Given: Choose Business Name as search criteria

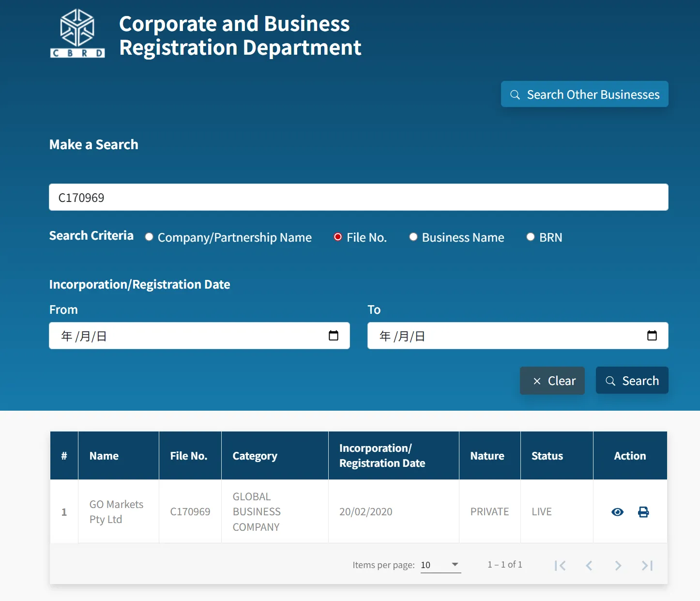Looking at the screenshot, I should tap(413, 237).
